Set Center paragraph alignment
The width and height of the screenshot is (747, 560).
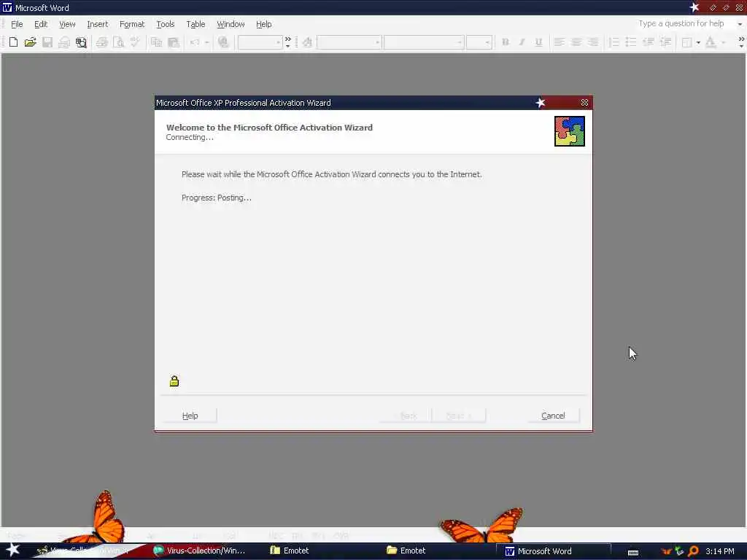576,42
